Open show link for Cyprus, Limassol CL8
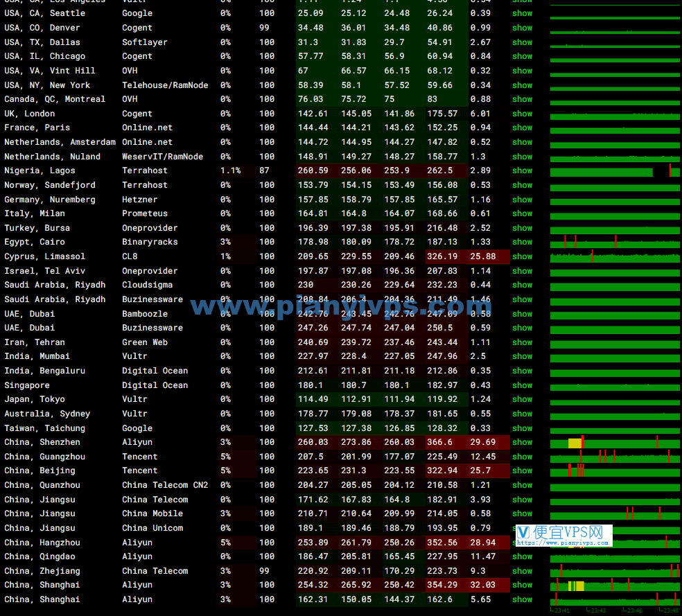This screenshot has height=616, width=682. pyautogui.click(x=522, y=256)
